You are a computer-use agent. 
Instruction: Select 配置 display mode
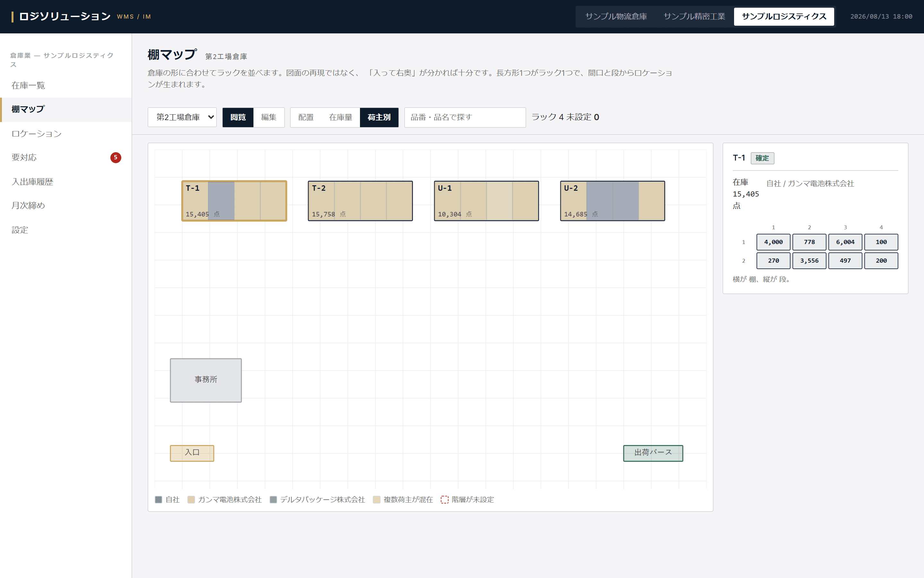pos(306,117)
